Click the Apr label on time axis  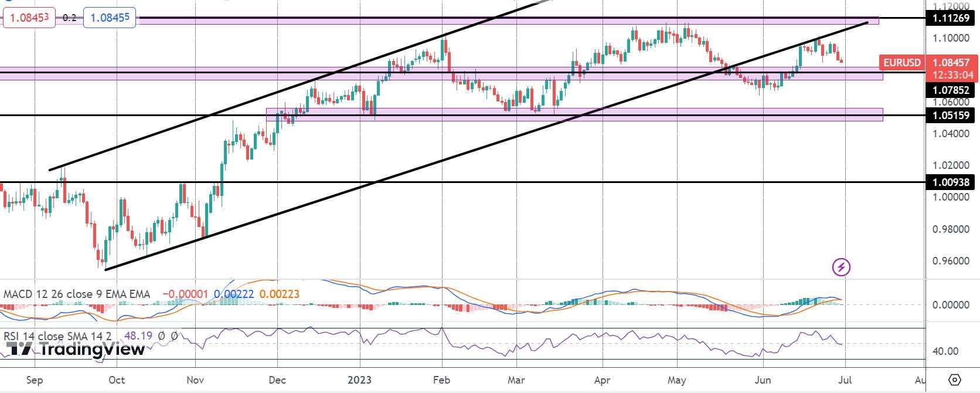click(603, 380)
